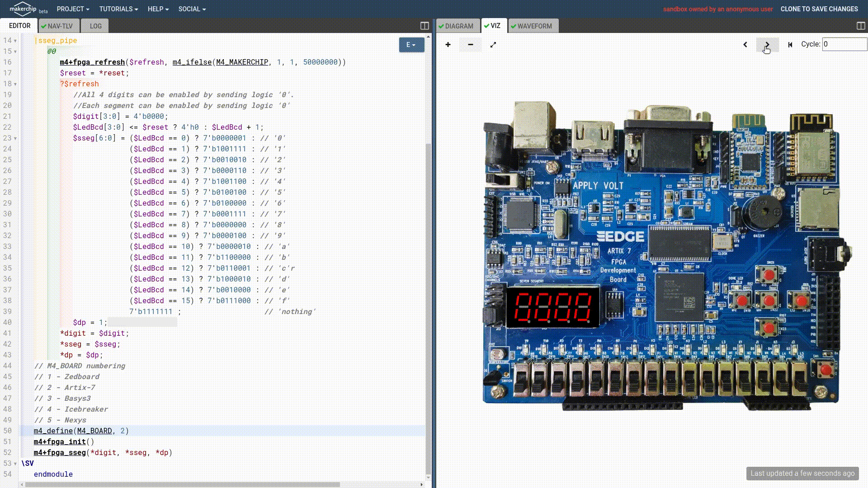Open the PROJECT menu
The height and width of the screenshot is (488, 868).
coord(73,9)
